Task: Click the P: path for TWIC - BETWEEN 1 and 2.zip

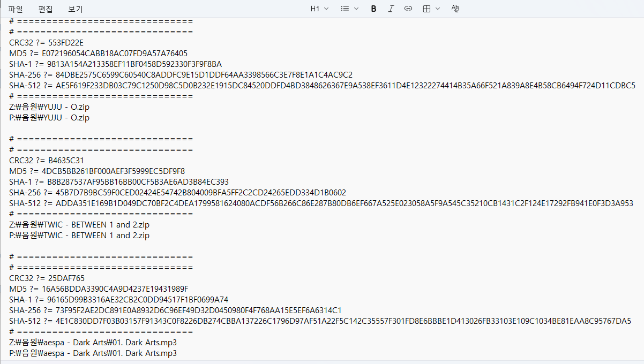Action: [x=79, y=236]
